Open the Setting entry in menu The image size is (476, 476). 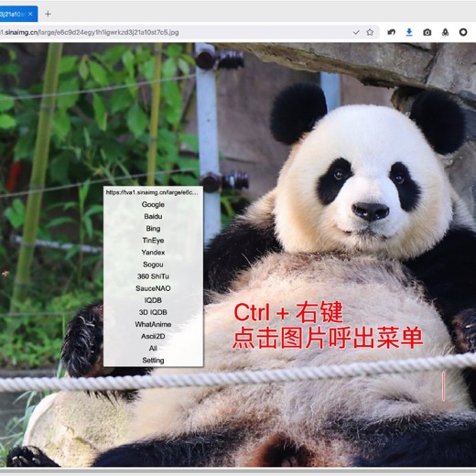(153, 360)
